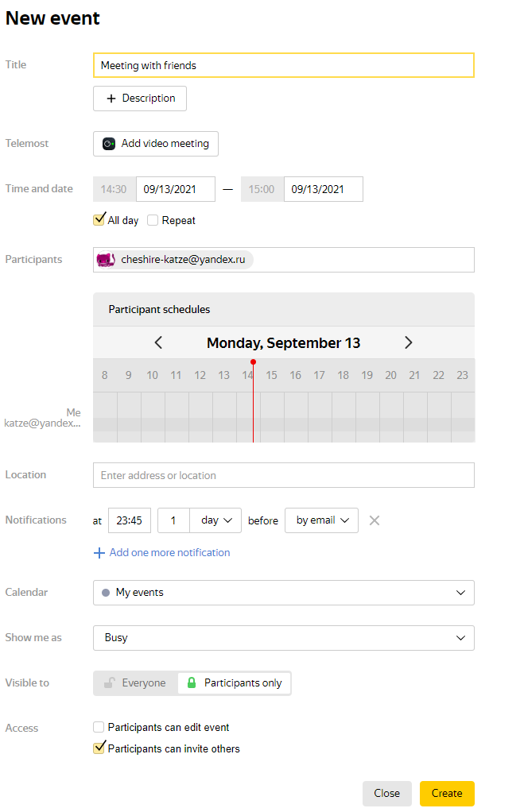Uncheck the All day checkbox
The image size is (524, 812).
(x=99, y=219)
